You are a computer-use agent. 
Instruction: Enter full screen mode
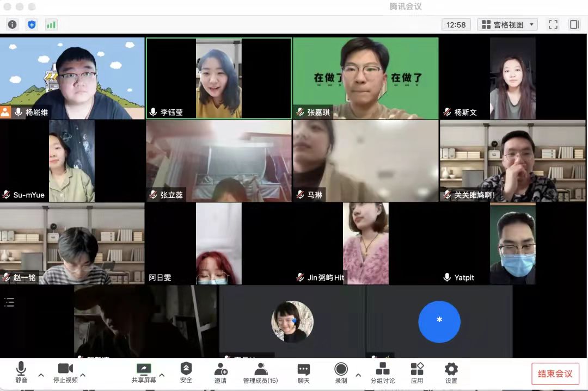point(553,24)
